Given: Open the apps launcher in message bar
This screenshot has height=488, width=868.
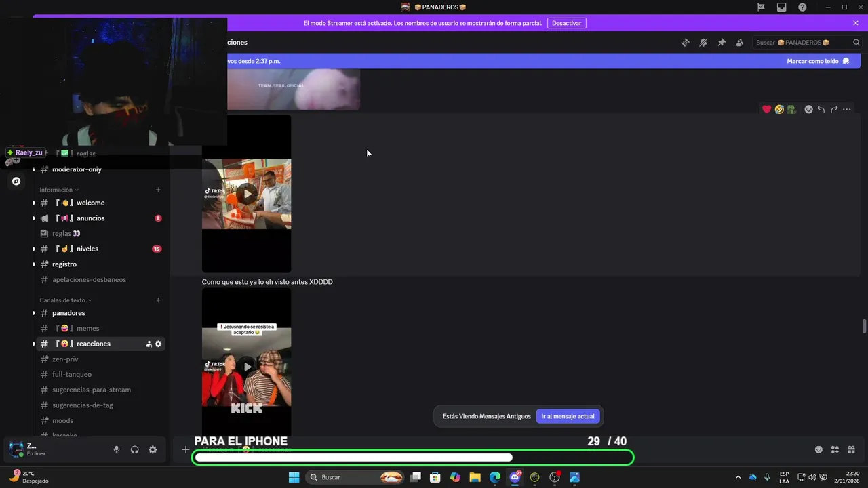Looking at the screenshot, I should pos(835,449).
